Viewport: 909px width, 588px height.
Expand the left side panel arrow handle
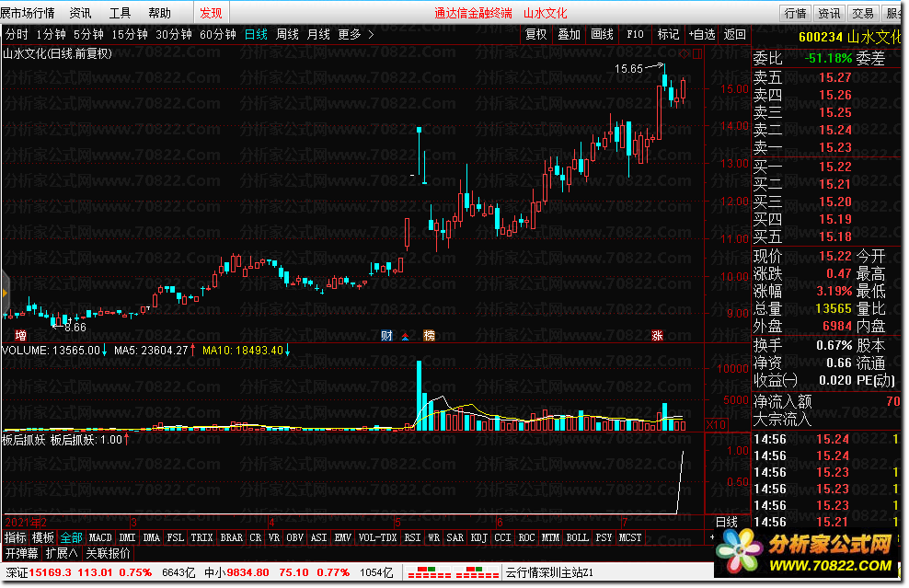point(5,293)
